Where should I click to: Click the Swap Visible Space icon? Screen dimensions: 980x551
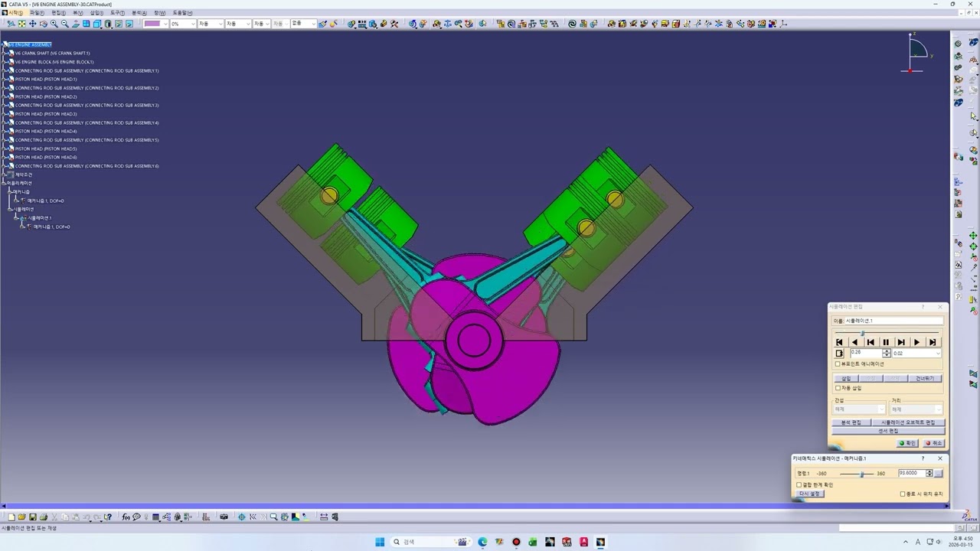[129, 24]
